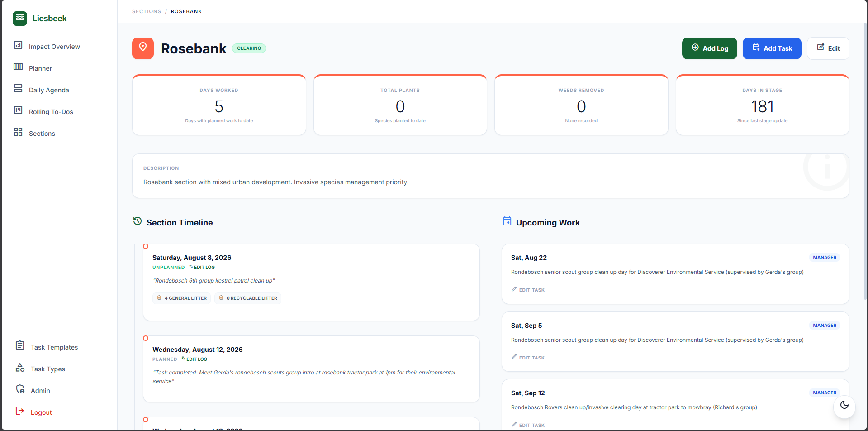
Task: Click the Days in Stage stat card
Action: (x=763, y=105)
